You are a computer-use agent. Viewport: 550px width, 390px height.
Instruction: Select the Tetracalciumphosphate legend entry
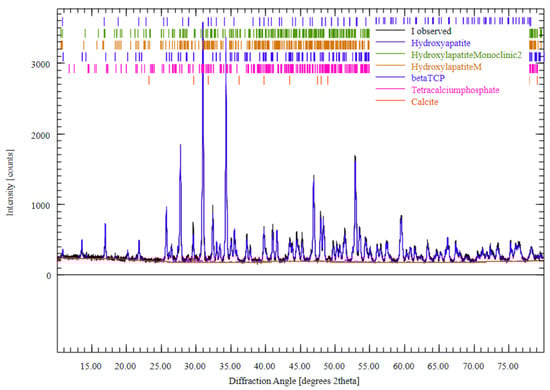pyautogui.click(x=455, y=90)
